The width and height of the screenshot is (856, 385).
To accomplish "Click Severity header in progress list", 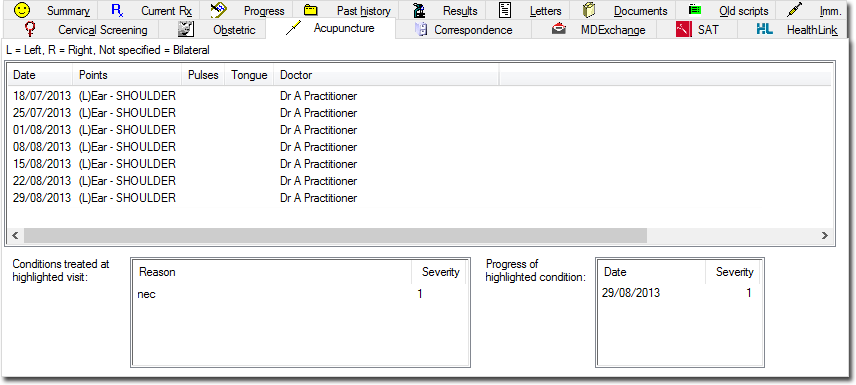I will (x=733, y=272).
